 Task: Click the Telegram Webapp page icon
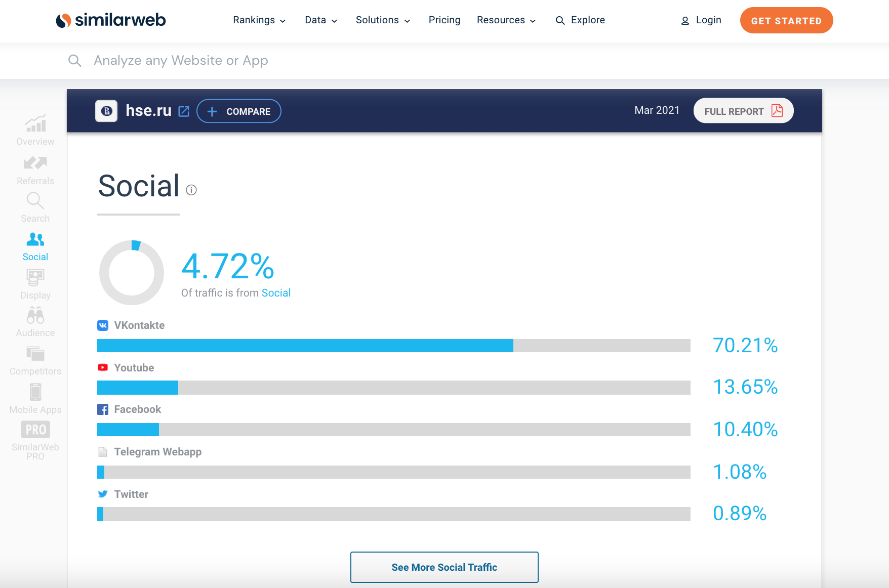coord(103,452)
